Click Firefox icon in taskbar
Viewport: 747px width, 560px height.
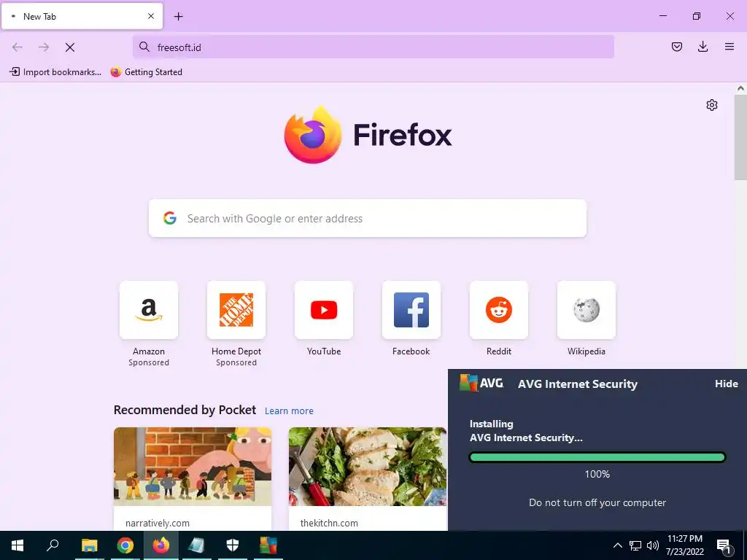pos(161,545)
